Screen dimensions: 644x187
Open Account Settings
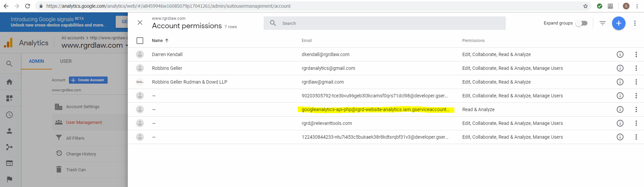pos(83,107)
